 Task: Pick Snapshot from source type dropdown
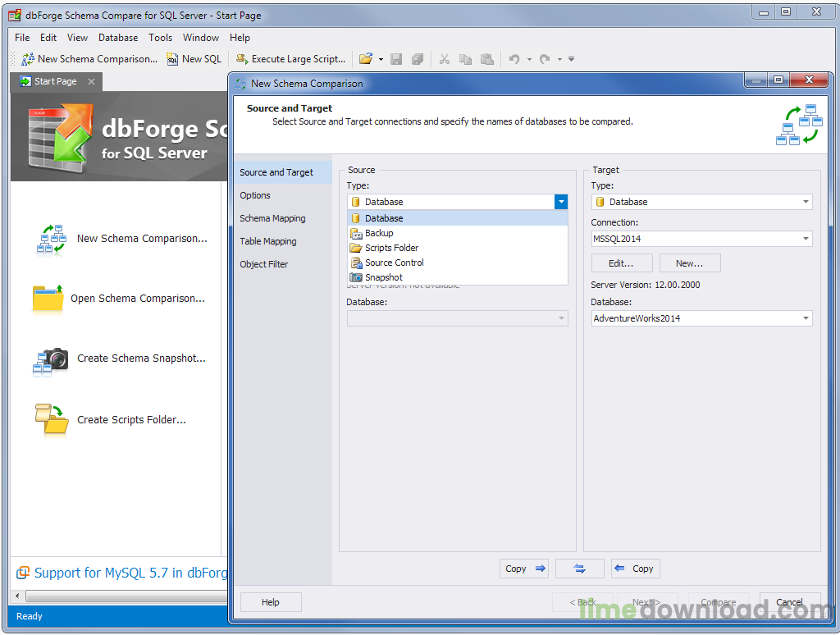point(383,277)
